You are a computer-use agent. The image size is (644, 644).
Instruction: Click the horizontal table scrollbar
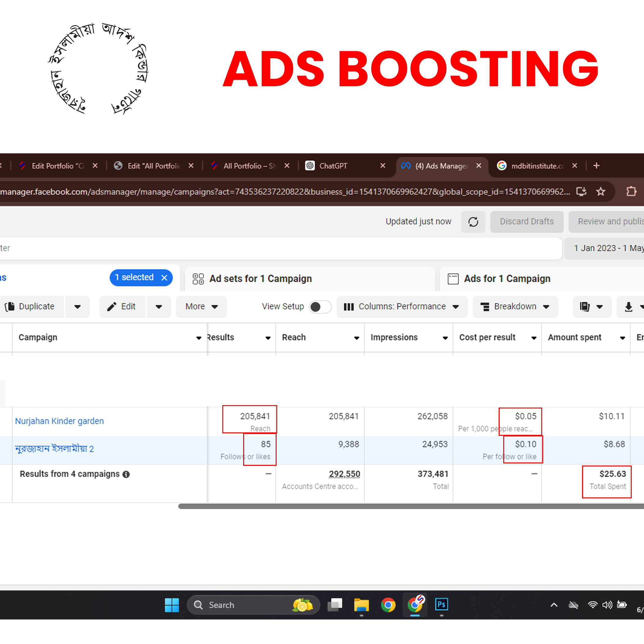pyautogui.click(x=400, y=506)
